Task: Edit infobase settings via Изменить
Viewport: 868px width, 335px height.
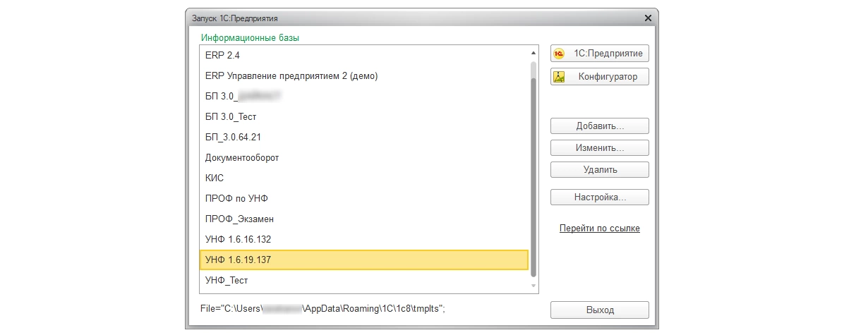Action: coord(599,148)
